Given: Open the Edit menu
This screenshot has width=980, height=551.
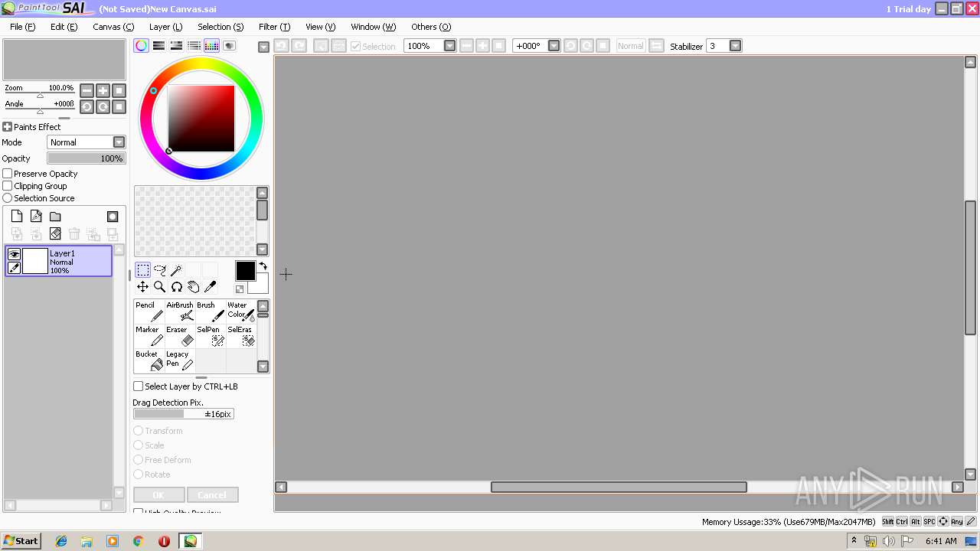Looking at the screenshot, I should [x=64, y=27].
